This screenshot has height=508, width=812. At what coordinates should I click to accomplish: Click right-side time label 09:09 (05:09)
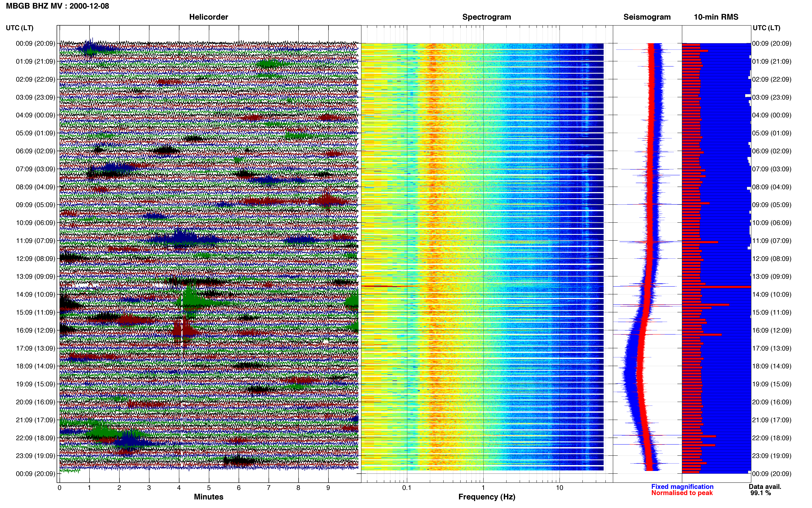(772, 205)
